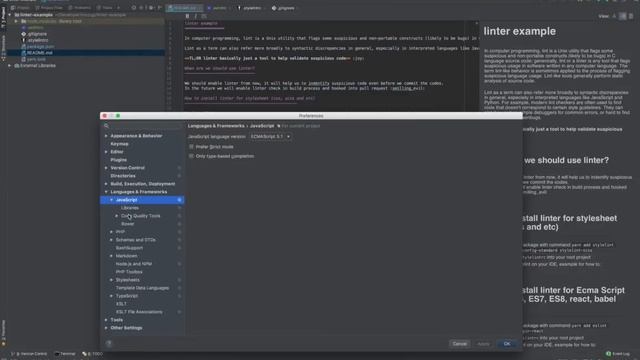Open the JavaScript language version dropdown
The image size is (640, 360).
point(270,136)
